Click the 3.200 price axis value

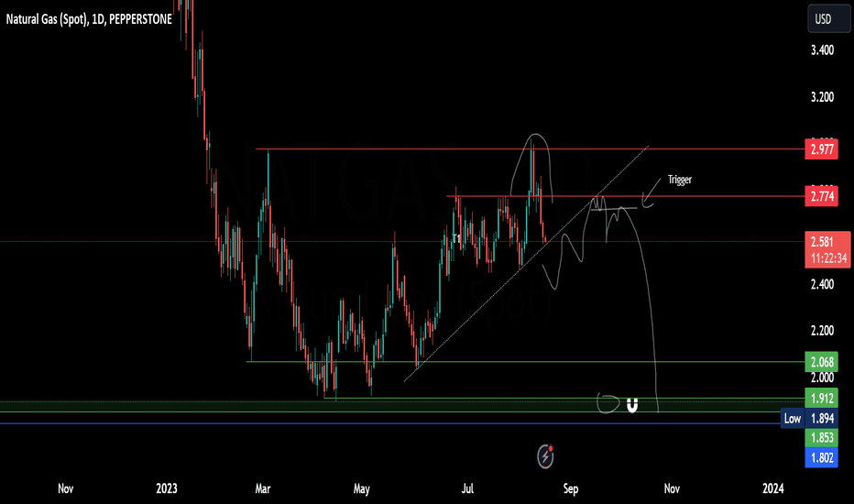822,97
